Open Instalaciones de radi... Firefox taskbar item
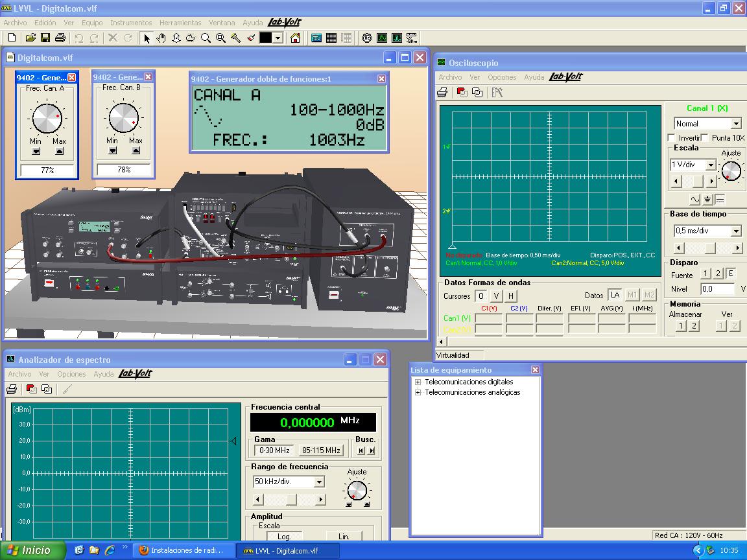This screenshot has height=560, width=747. coord(183,550)
